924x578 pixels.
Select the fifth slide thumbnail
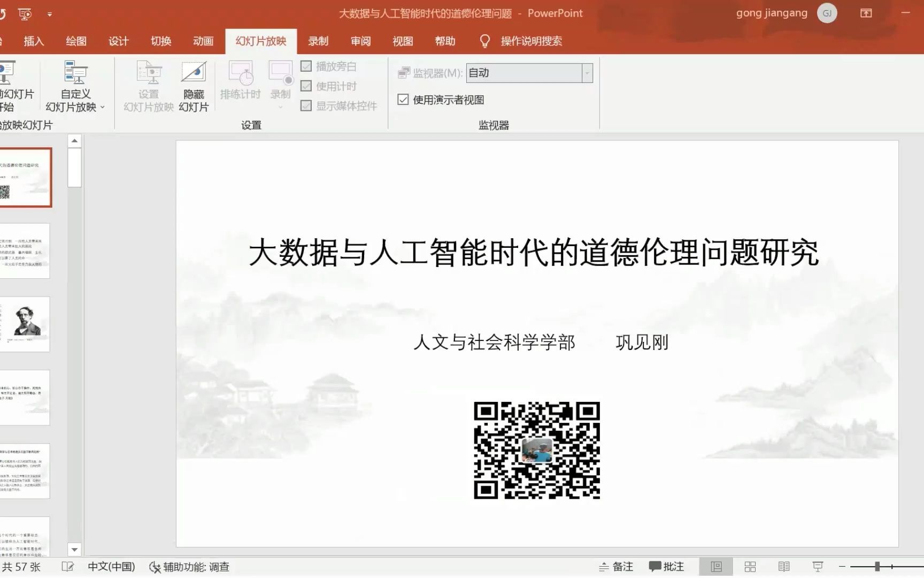(25, 471)
